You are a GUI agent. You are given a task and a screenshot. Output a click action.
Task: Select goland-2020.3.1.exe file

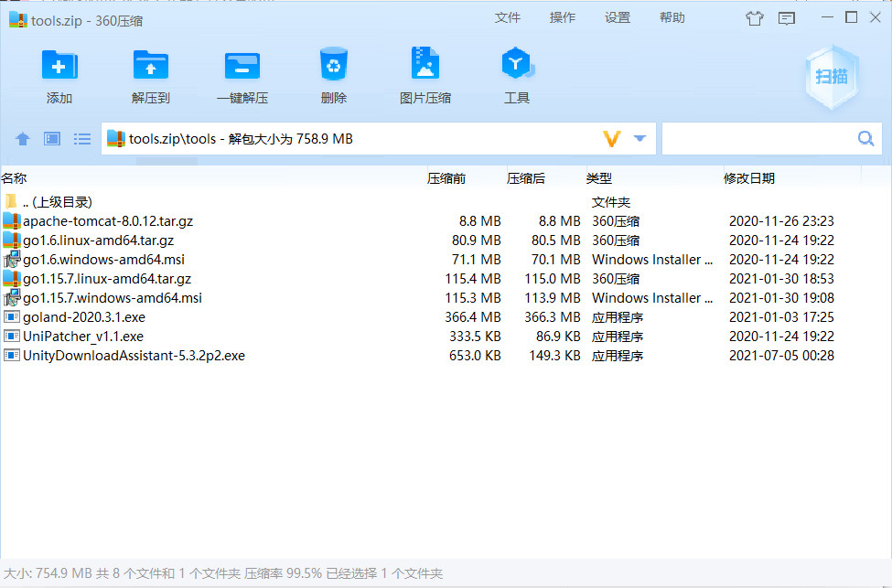tap(446, 317)
